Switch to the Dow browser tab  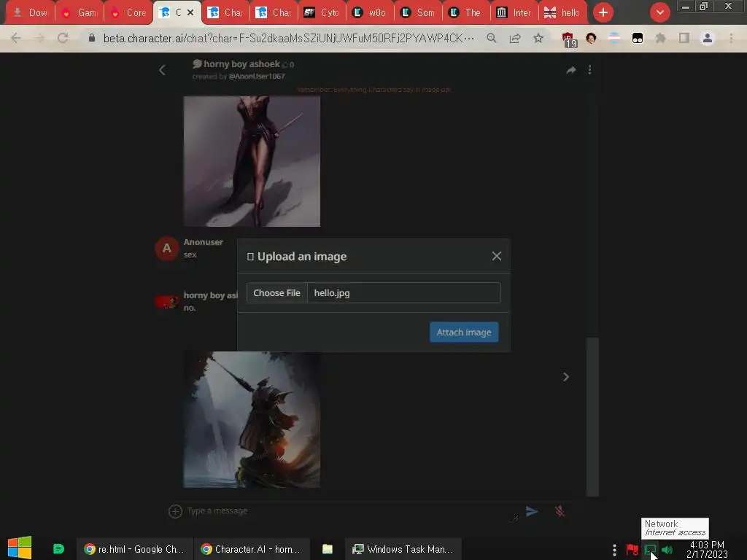coord(31,13)
